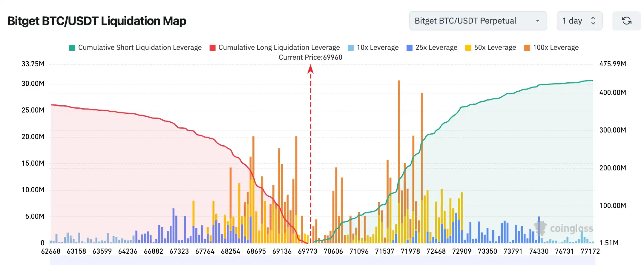This screenshot has width=644, height=265.
Task: Click the up-down stepper arrows beside 1 day
Action: [593, 21]
